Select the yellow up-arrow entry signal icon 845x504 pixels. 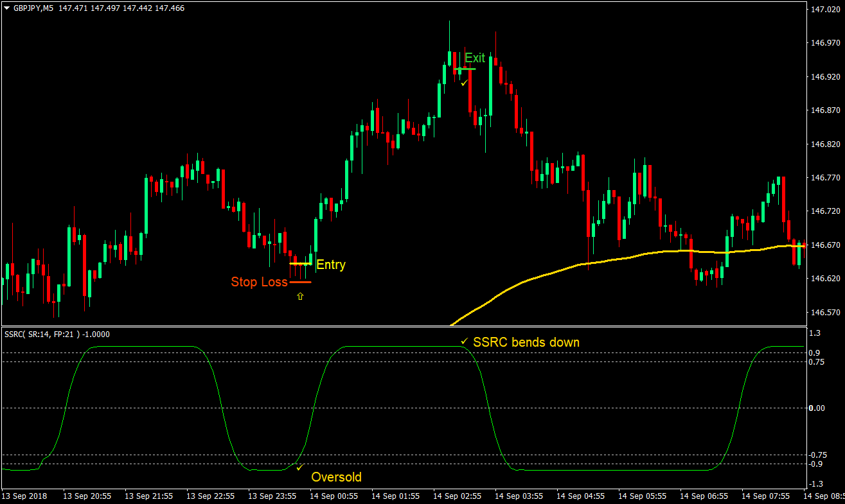click(x=300, y=296)
